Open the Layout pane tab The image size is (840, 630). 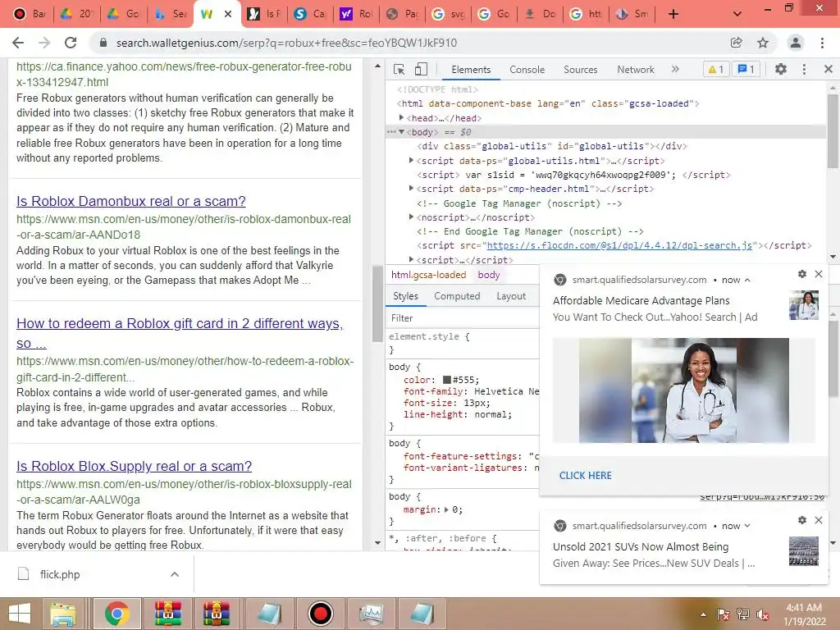(x=511, y=296)
